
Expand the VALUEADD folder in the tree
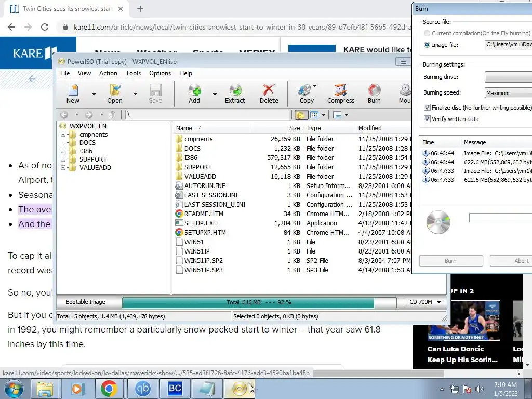coord(63,168)
